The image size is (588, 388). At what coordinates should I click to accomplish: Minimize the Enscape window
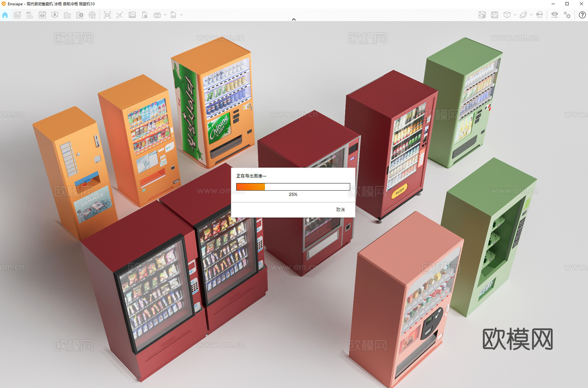[x=553, y=4]
